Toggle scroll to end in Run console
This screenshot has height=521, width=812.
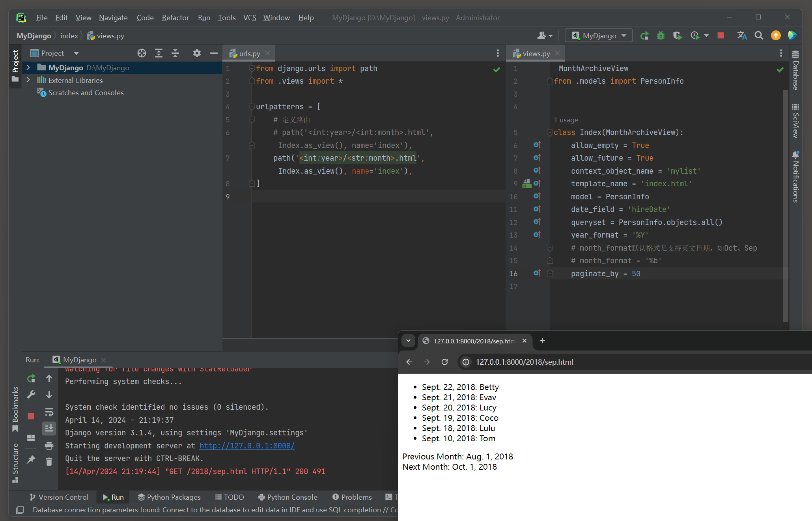(49, 428)
